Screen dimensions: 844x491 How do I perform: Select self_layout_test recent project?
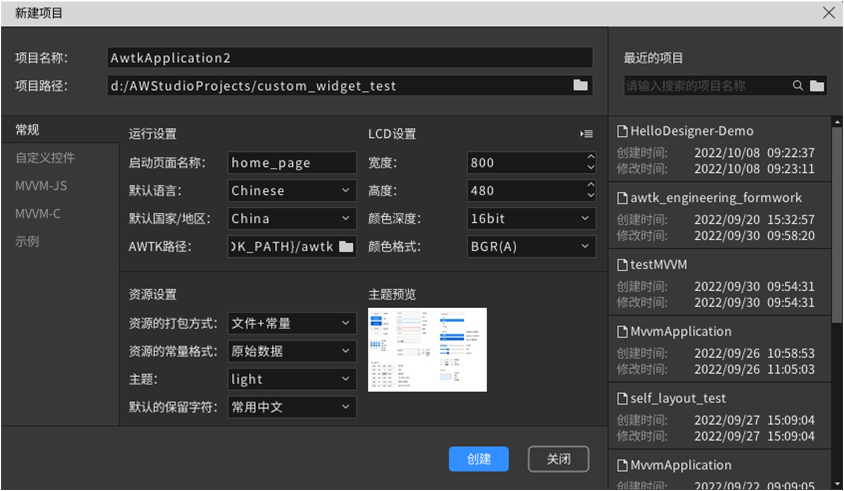click(720, 416)
